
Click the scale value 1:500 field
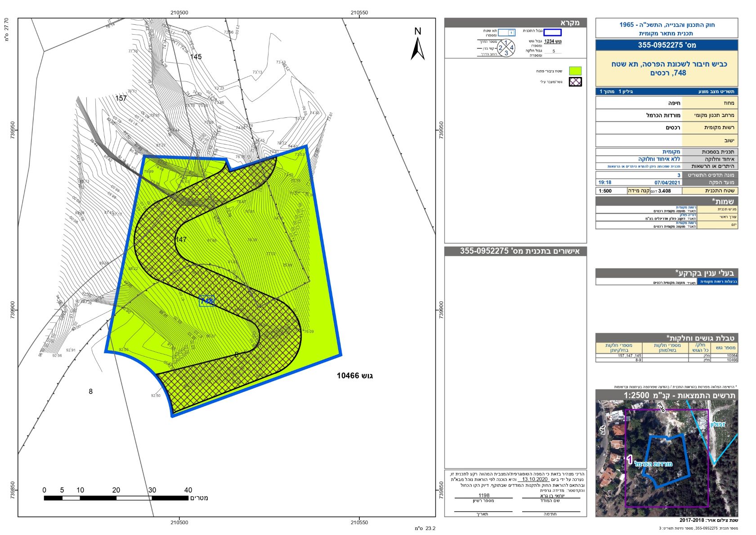pyautogui.click(x=605, y=191)
